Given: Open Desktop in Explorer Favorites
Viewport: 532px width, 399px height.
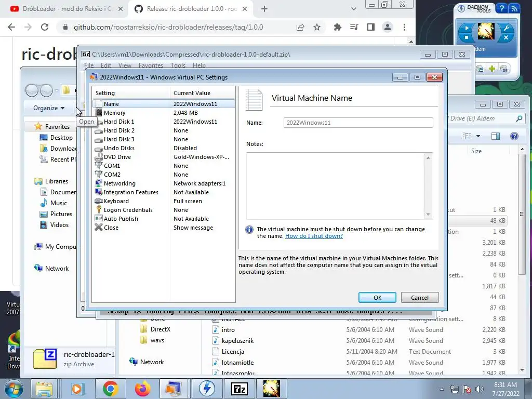Looking at the screenshot, I should pos(56,137).
